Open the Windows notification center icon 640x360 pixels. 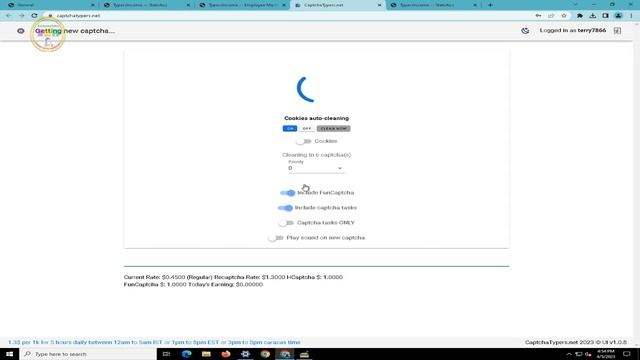coord(627,354)
